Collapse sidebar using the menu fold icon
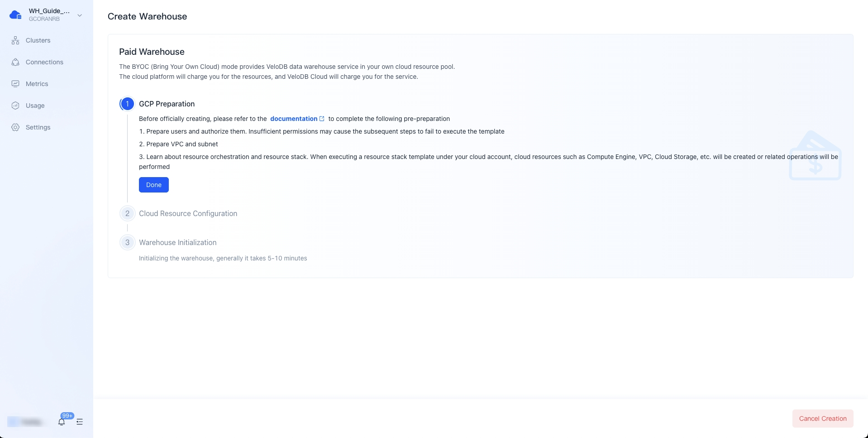The height and width of the screenshot is (438, 868). pos(80,422)
